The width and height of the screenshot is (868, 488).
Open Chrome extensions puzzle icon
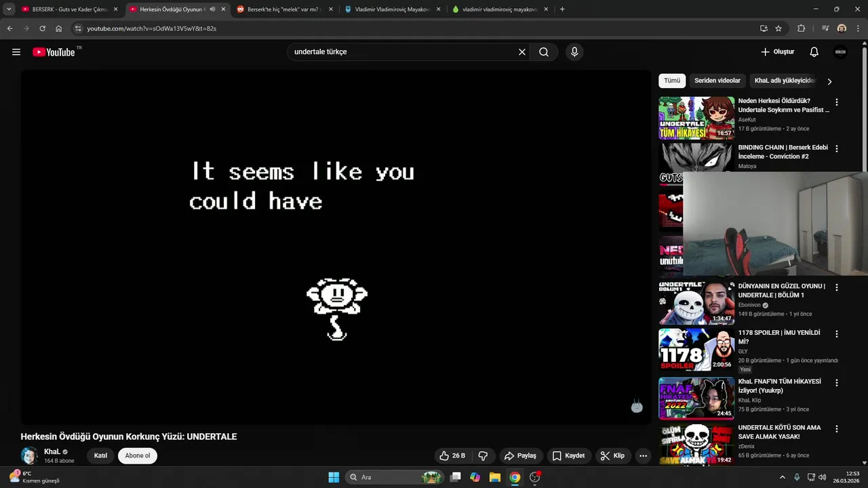[802, 28]
